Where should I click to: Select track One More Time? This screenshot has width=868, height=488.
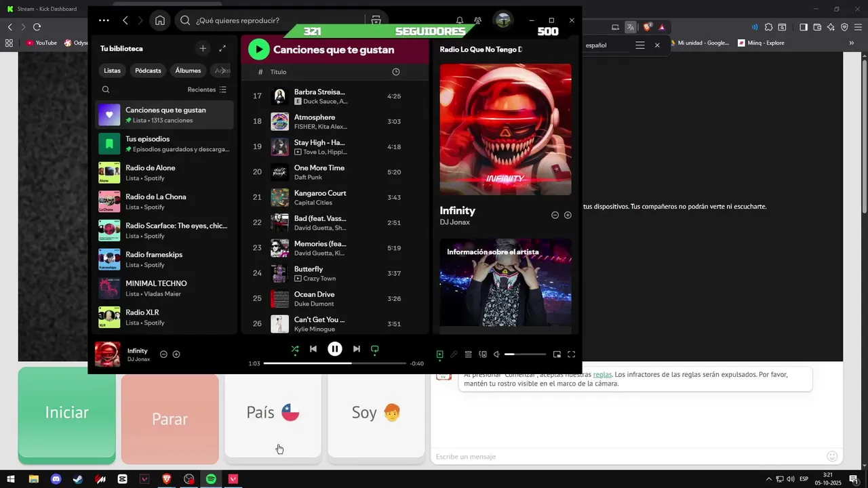pos(335,172)
